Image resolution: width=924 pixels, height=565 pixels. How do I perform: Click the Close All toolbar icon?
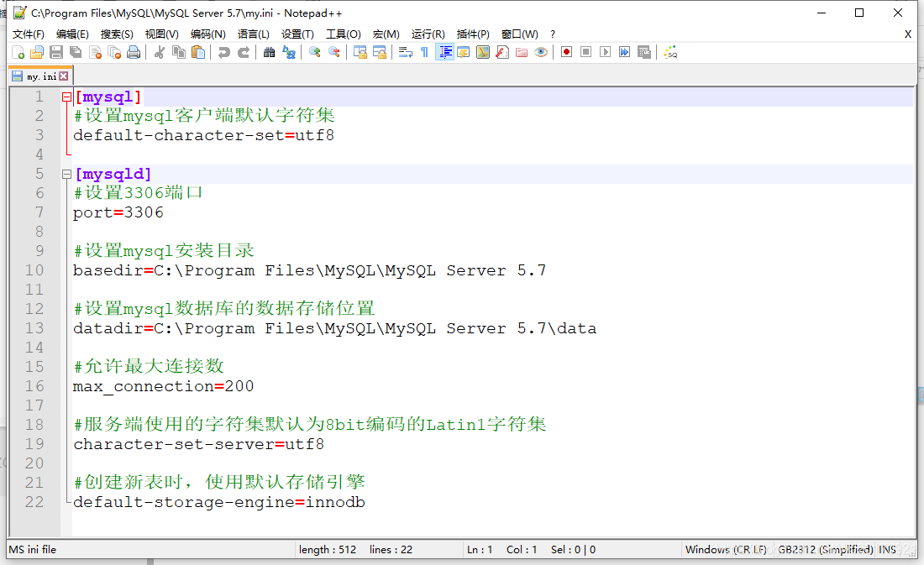[x=115, y=52]
